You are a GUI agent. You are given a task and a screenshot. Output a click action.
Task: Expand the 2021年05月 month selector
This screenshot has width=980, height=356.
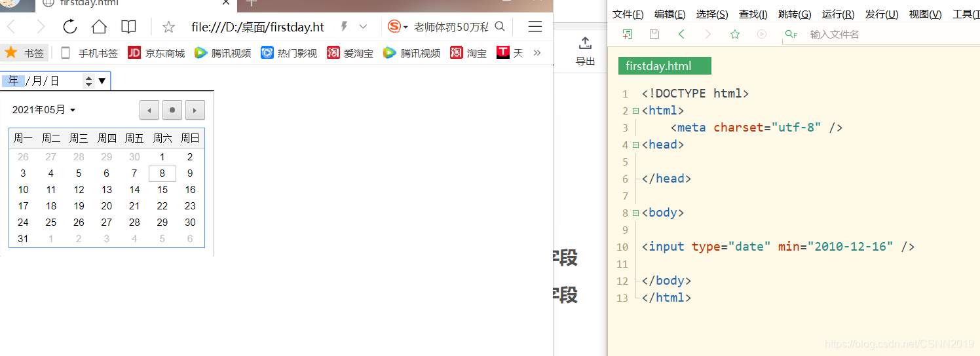click(44, 110)
